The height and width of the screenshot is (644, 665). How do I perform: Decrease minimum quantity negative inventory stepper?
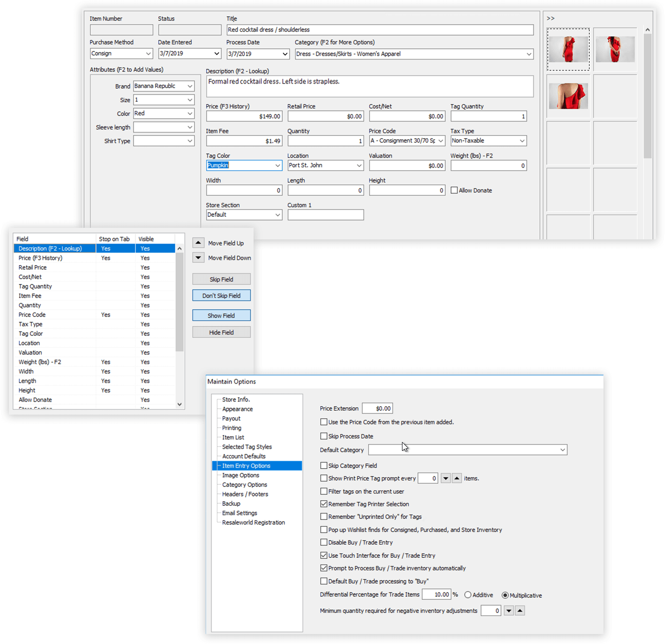point(509,610)
